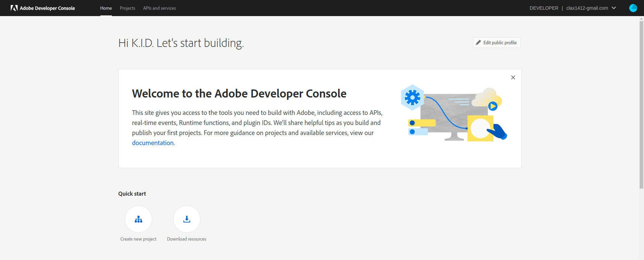Click the Welcome to the Adobe Developer Console heading

tap(239, 93)
